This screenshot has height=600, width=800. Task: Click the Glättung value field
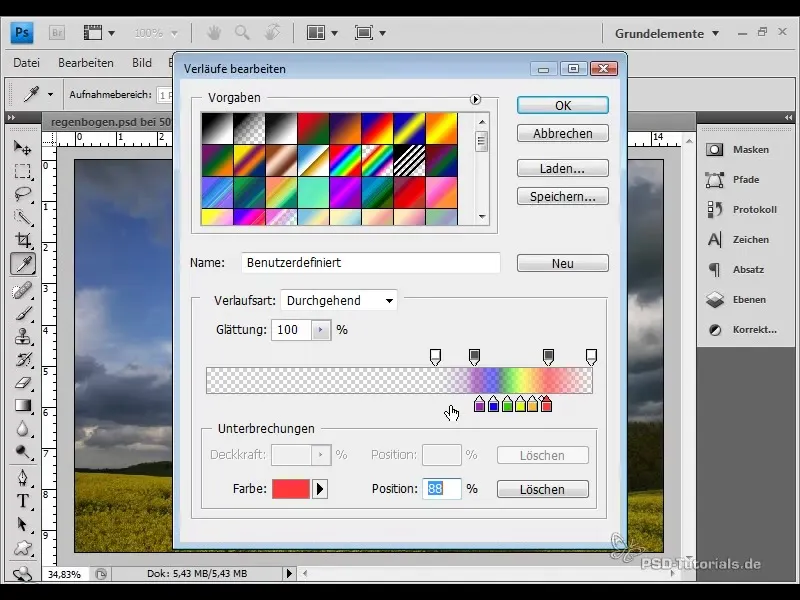coord(291,330)
